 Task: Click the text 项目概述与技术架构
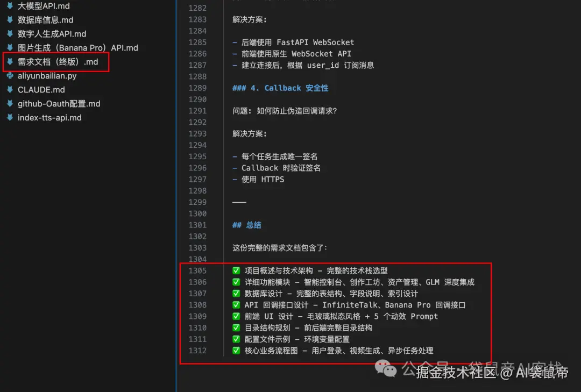279,271
